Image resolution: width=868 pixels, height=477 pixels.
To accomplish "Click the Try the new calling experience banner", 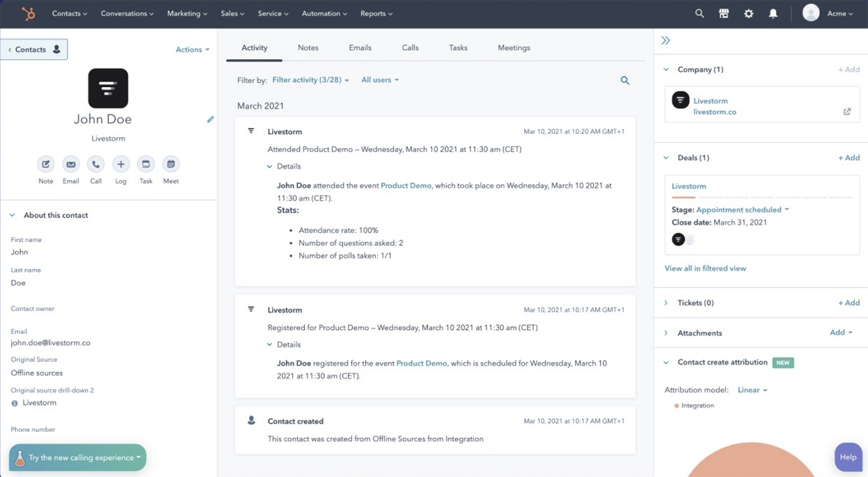I will 78,457.
